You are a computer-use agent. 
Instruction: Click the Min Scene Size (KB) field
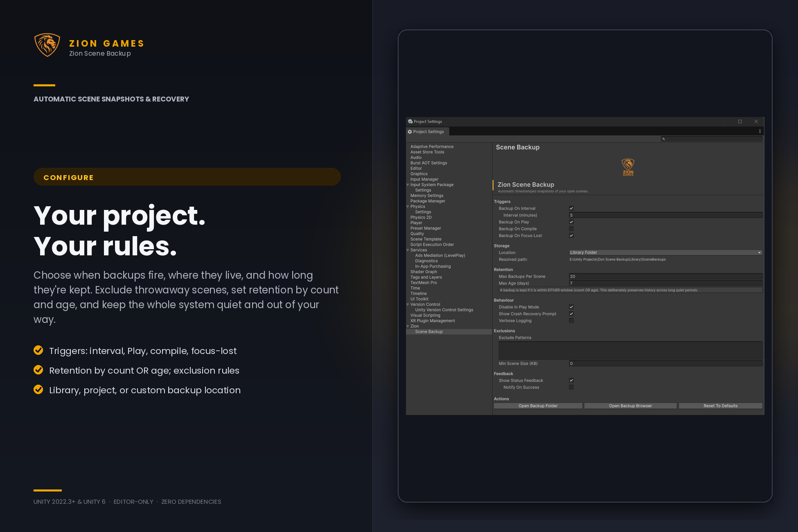pos(665,363)
